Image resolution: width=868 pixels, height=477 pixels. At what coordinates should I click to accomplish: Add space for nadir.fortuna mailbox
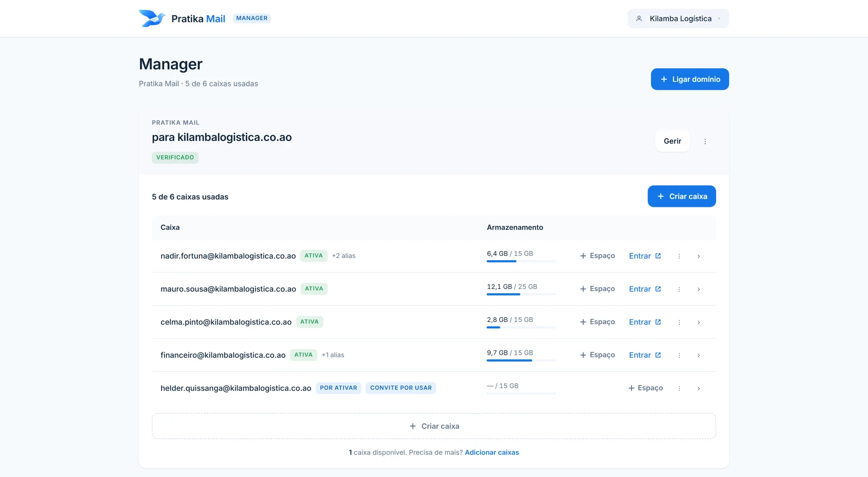tap(597, 256)
